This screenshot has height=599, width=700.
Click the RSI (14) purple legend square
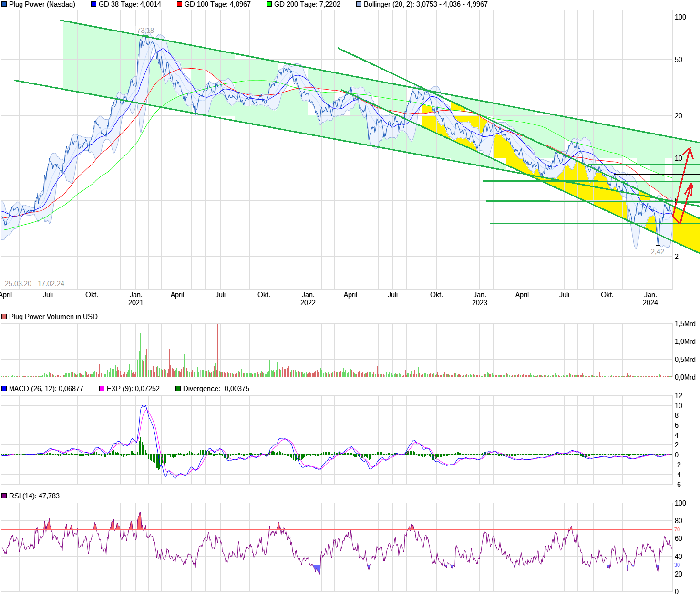[4, 496]
